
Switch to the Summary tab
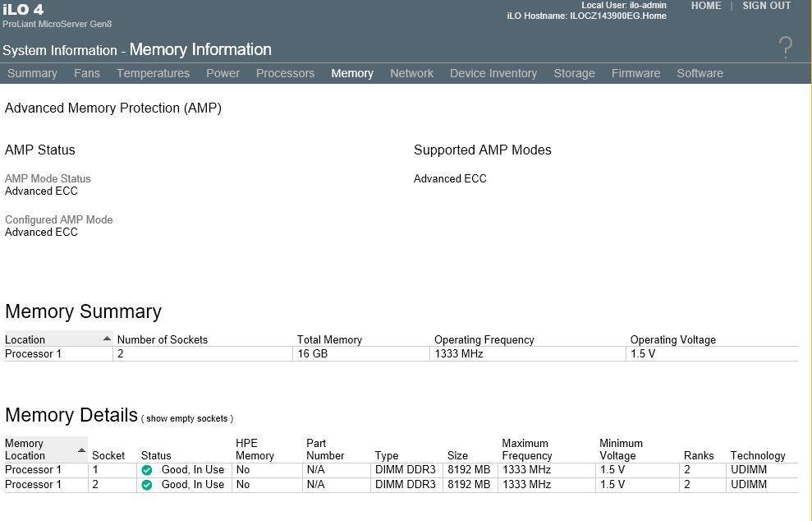(x=32, y=73)
